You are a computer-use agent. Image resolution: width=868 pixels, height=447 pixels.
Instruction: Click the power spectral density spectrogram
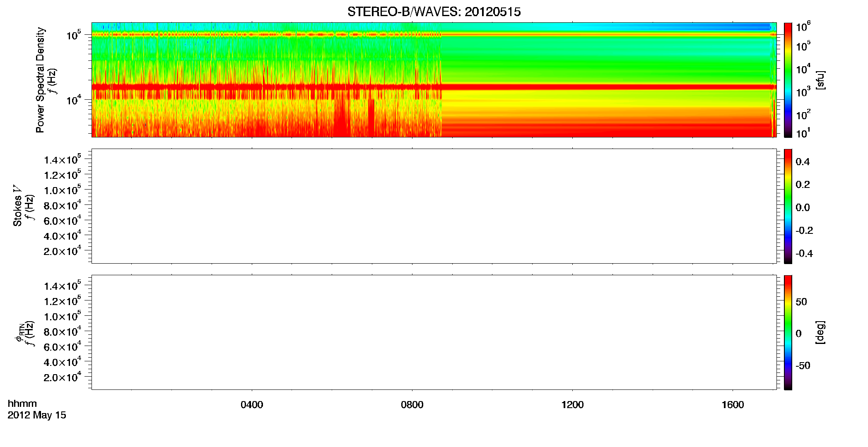[x=434, y=80]
